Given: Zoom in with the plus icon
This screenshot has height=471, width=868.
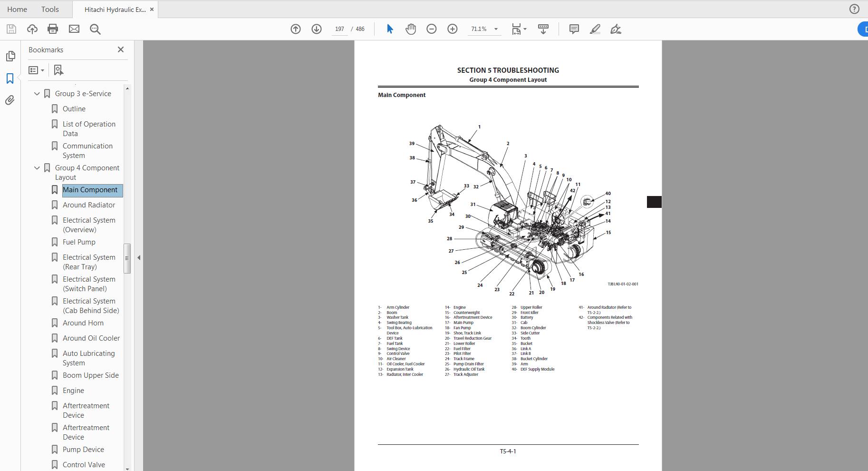Looking at the screenshot, I should coord(453,29).
